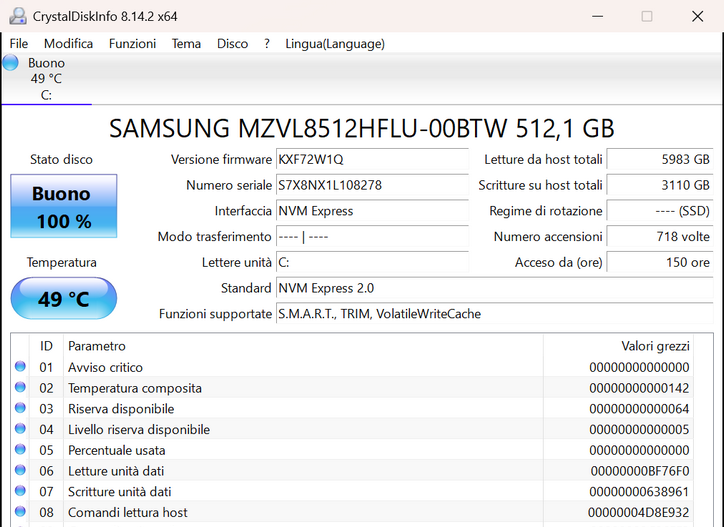Click the Interfaccia field NVM Express
Screen dimensions: 724x527
(x=372, y=211)
